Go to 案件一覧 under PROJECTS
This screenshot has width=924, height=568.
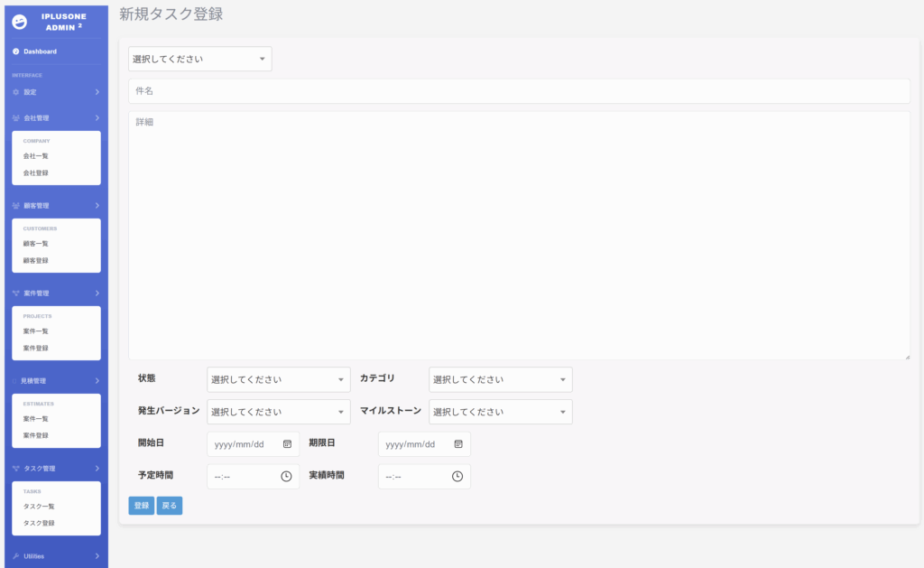[x=36, y=331]
